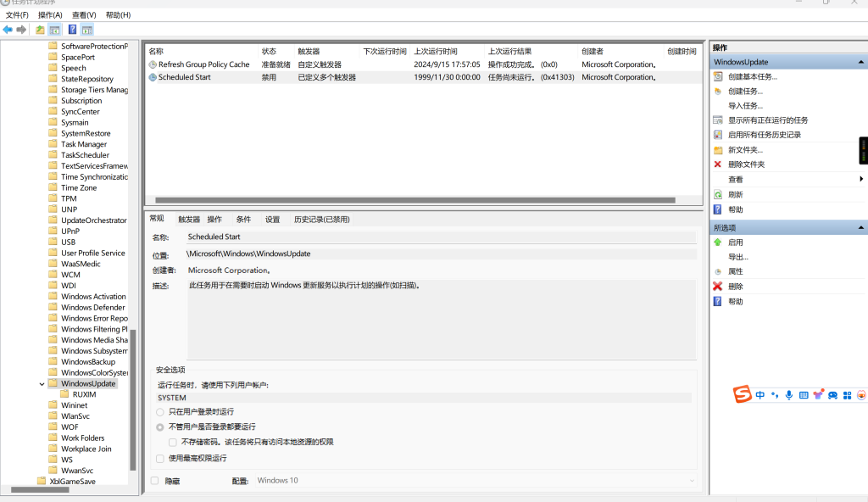
Task: Select the Refresh Group Policy Cache task
Action: [x=203, y=64]
